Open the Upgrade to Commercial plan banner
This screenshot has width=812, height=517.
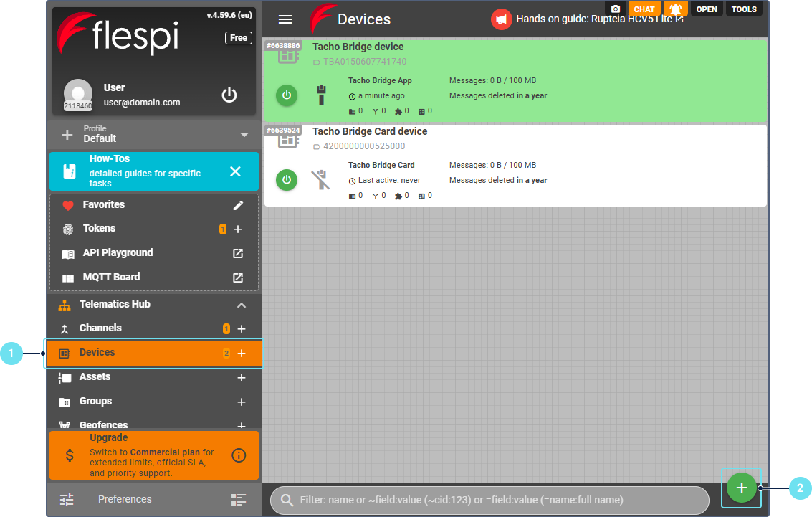tap(154, 455)
